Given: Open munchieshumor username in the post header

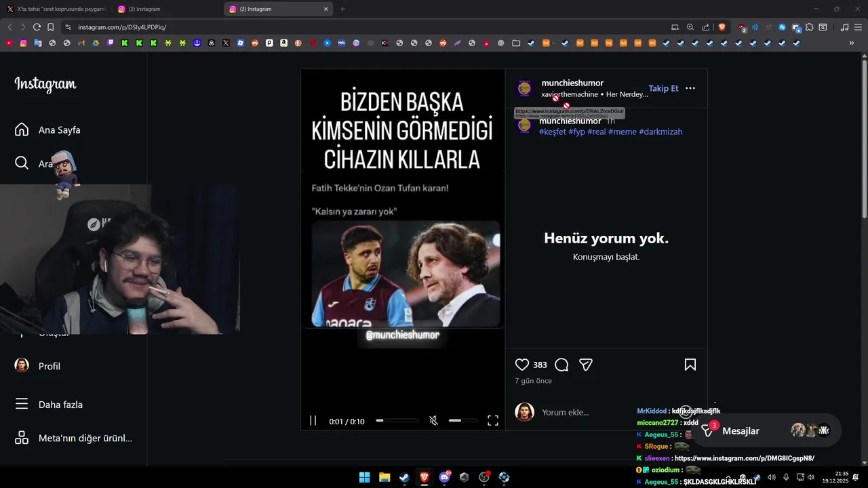Looking at the screenshot, I should click(572, 83).
